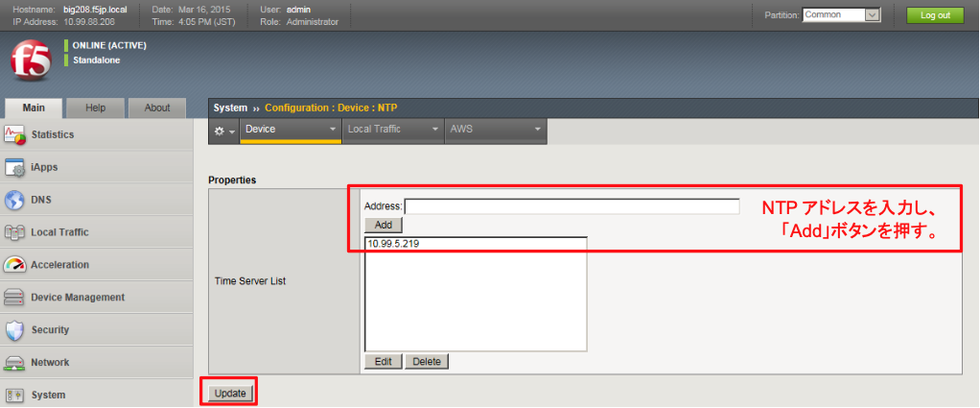The height and width of the screenshot is (408, 980).
Task: Switch to the Main tab
Action: click(x=34, y=108)
